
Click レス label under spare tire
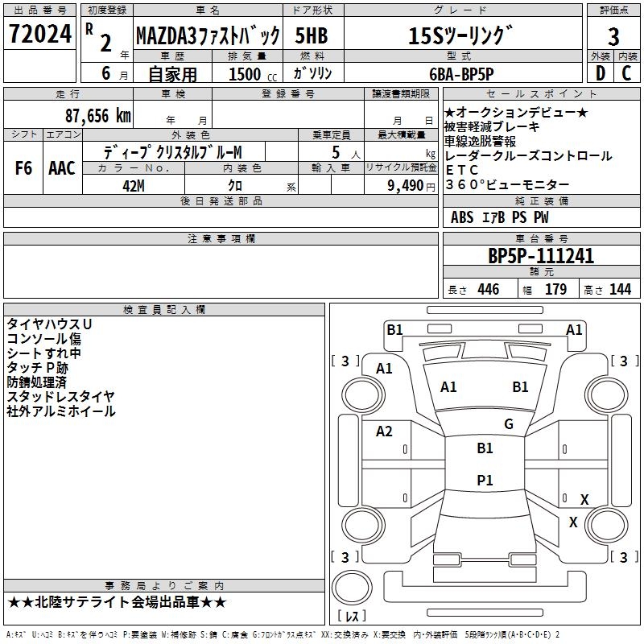[352, 616]
